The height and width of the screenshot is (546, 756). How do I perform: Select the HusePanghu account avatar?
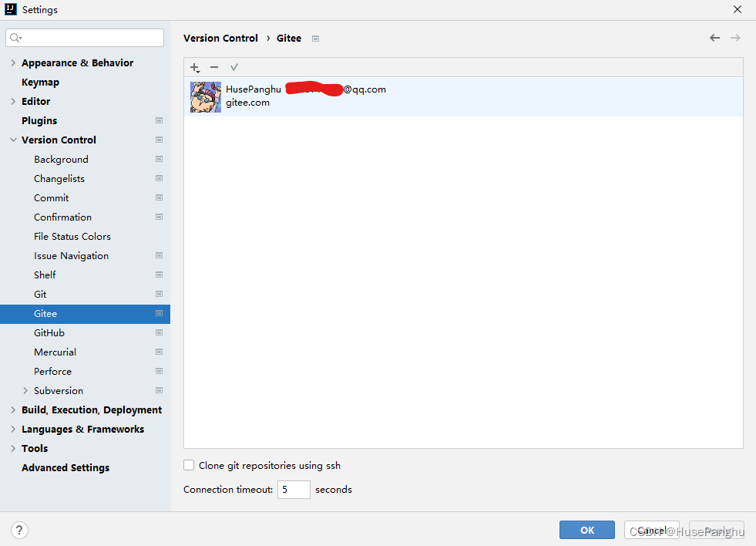click(x=206, y=97)
